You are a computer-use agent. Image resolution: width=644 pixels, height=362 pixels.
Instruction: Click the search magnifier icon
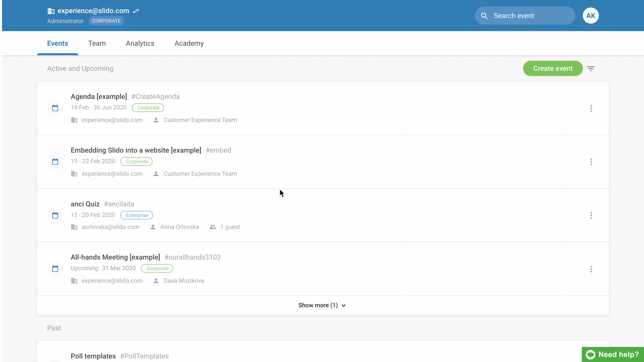(x=484, y=16)
